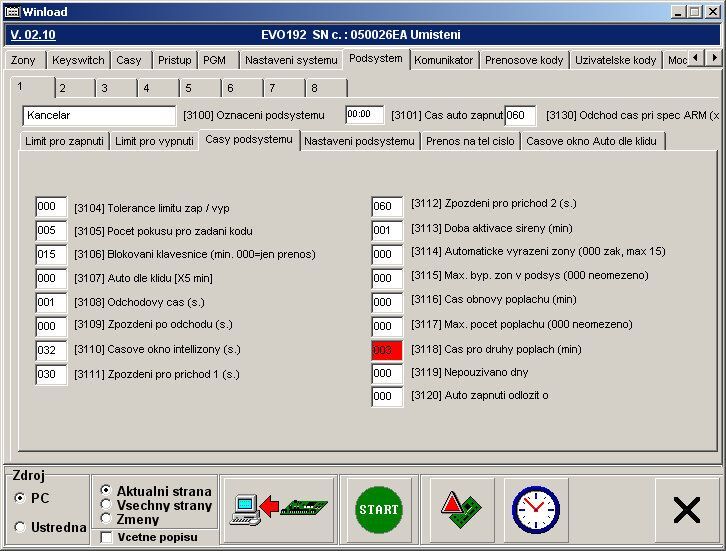Choose Vsechny strany radio option
This screenshot has width=726, height=551.
[x=107, y=505]
